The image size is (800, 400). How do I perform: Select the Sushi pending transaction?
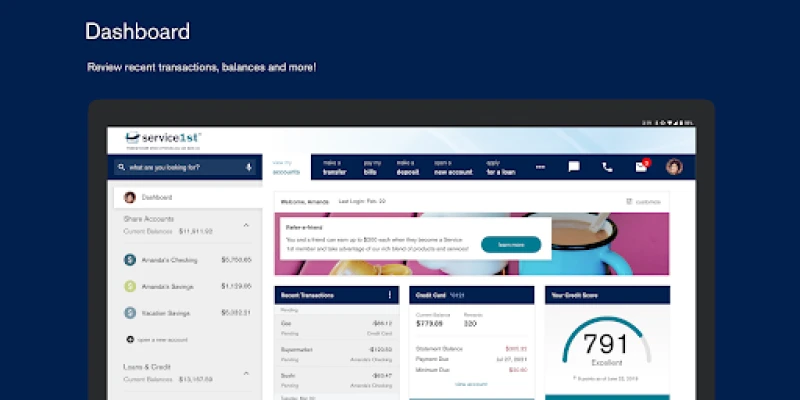click(337, 380)
